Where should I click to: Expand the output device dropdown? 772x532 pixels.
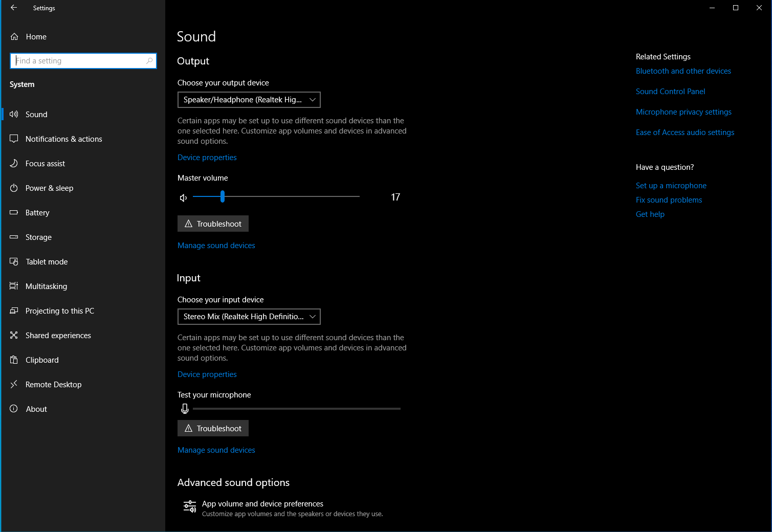(249, 100)
